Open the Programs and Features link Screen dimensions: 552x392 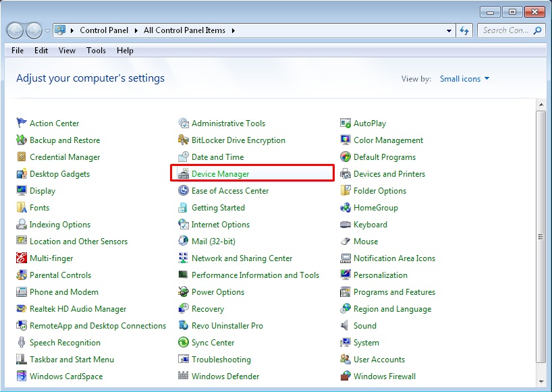click(x=394, y=292)
